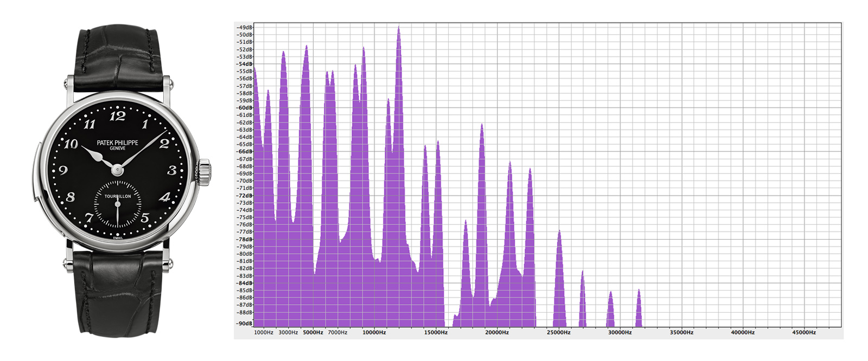The width and height of the screenshot is (868, 361).
Task: Click the numeral 7 on the dial
Action: (90, 218)
